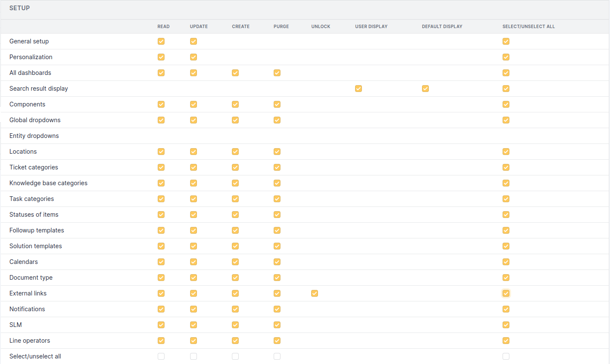Toggle select all for General setup row
610x364 pixels.
point(506,41)
